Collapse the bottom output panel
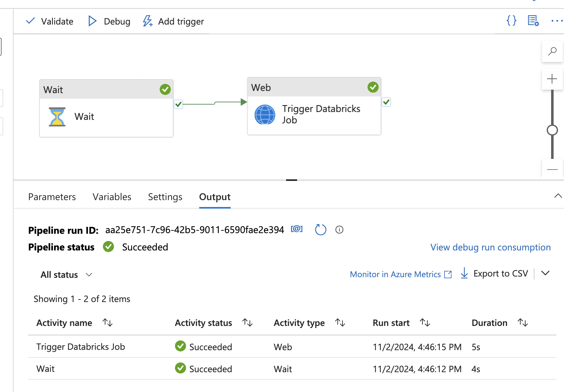 point(558,196)
